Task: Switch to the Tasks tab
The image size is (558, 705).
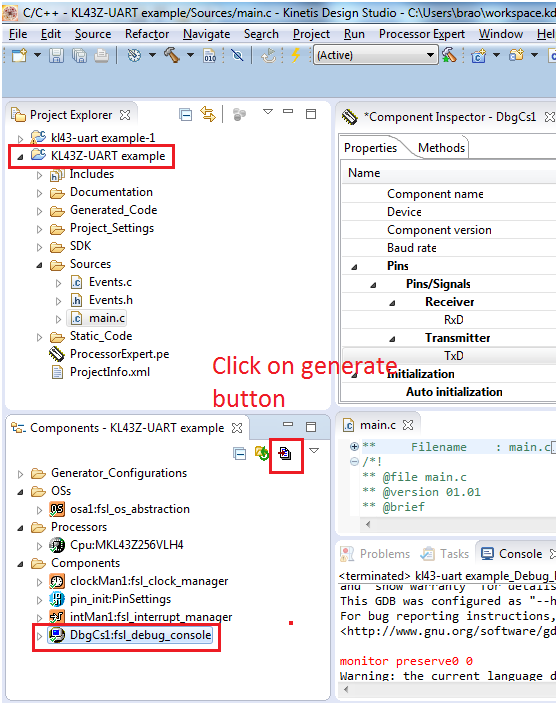Action: pos(446,554)
